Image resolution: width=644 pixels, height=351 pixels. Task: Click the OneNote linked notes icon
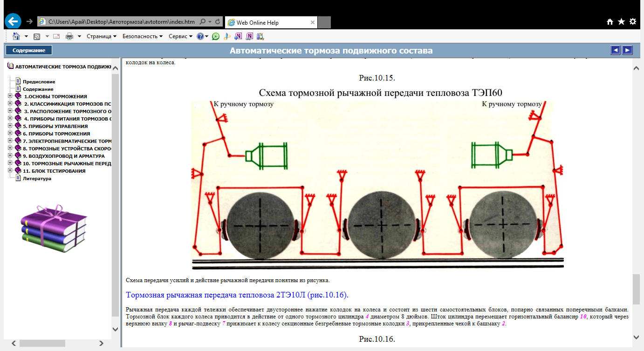[249, 36]
